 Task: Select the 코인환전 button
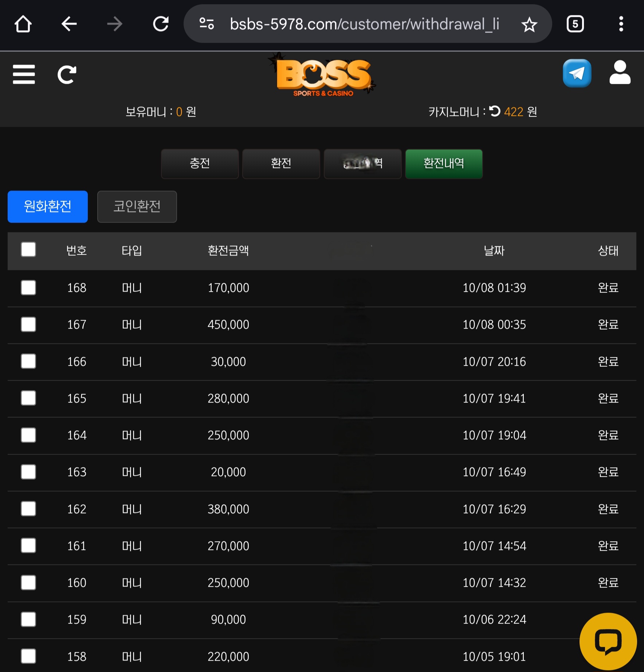(137, 207)
